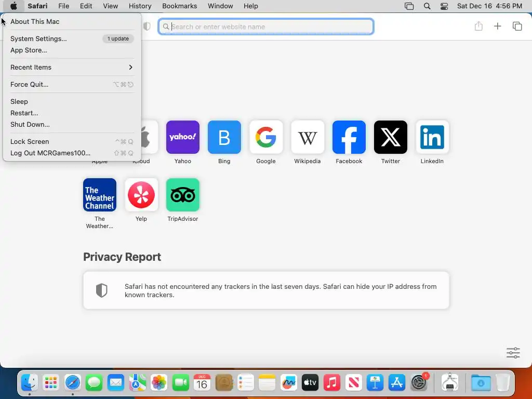Click the 1 update badge
Image resolution: width=532 pixels, height=399 pixels.
point(118,38)
